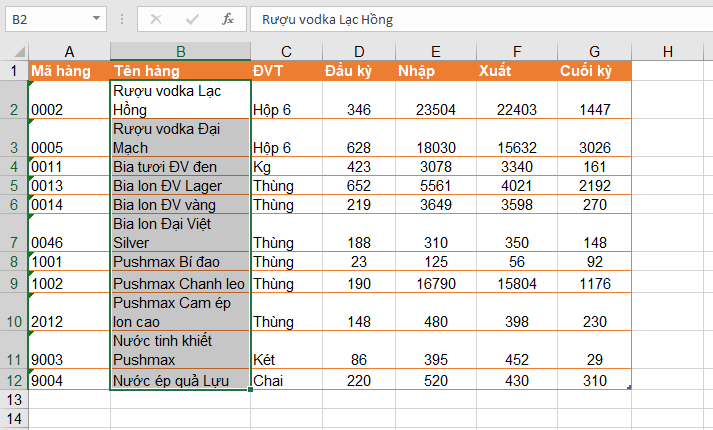Image resolution: width=713 pixels, height=430 pixels.
Task: Select row 7 header
Action: pos(14,233)
